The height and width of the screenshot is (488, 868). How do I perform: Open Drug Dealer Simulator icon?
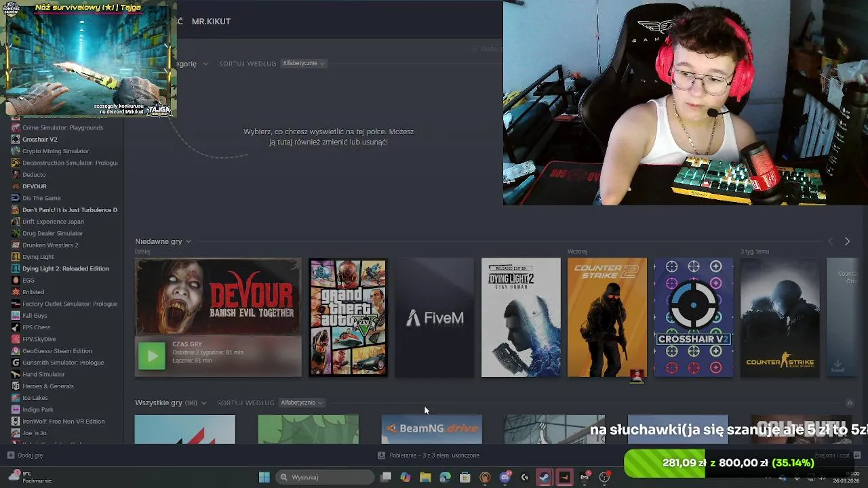click(x=16, y=233)
